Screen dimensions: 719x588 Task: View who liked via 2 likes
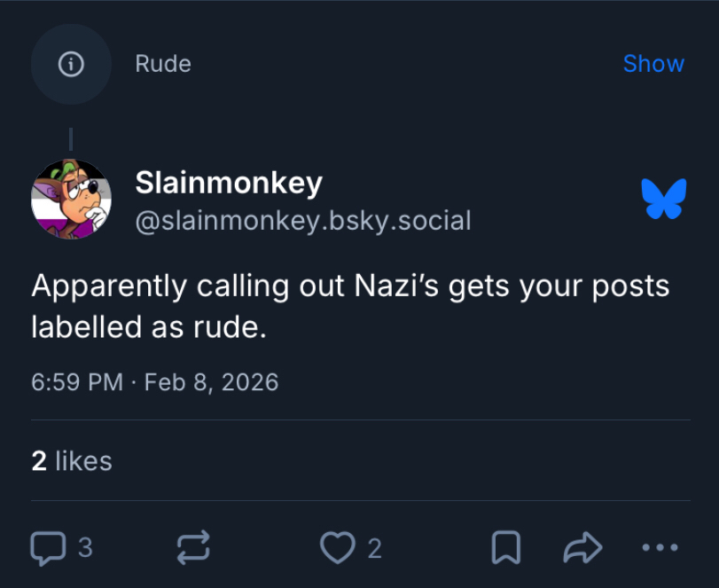[72, 461]
